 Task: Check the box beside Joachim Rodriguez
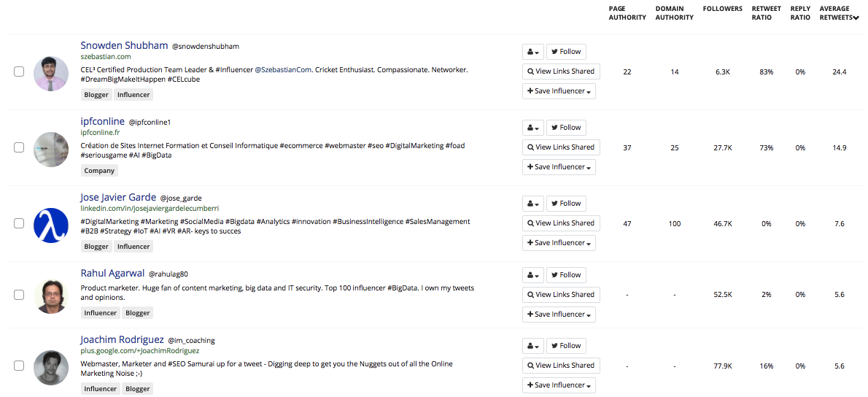pos(19,366)
